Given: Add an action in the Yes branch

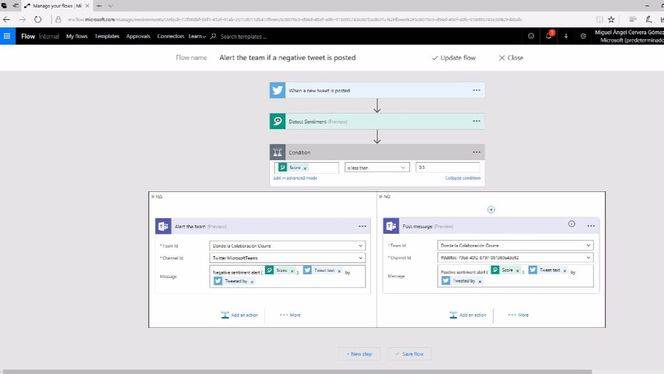Looking at the screenshot, I should tap(239, 315).
